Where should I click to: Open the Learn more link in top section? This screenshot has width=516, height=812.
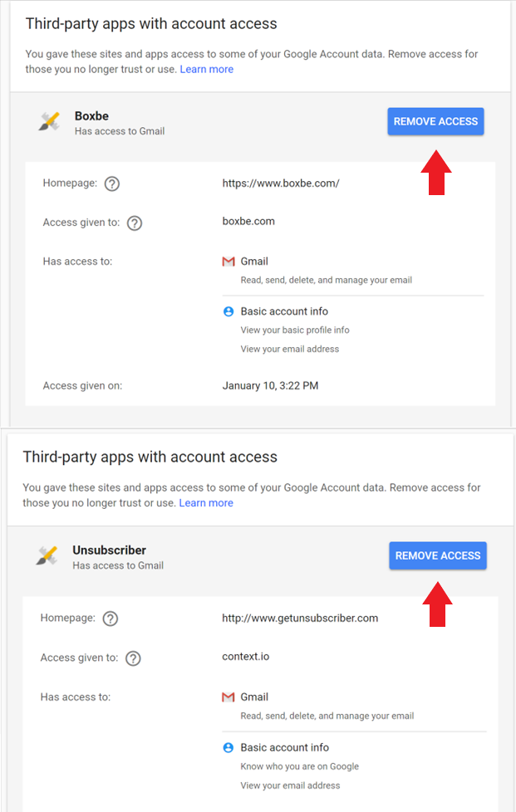(x=207, y=70)
